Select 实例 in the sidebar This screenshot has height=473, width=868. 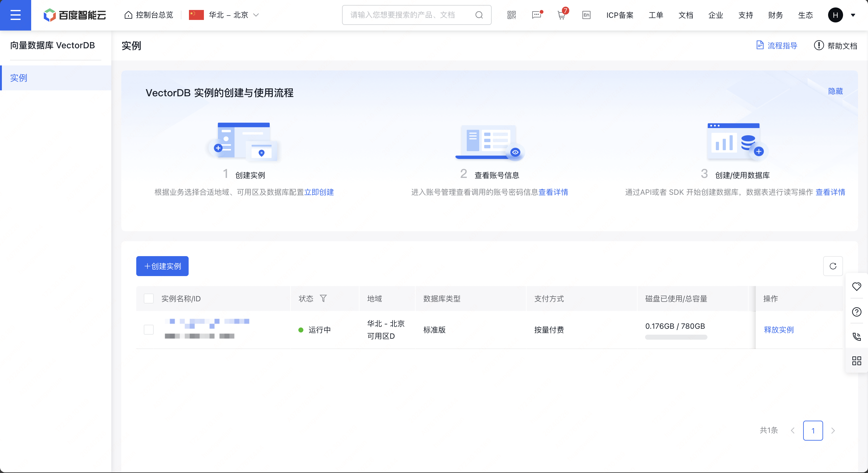pyautogui.click(x=55, y=78)
